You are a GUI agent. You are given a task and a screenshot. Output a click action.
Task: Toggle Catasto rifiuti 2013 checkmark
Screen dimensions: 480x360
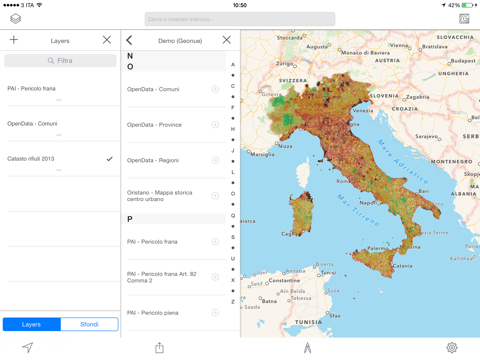109,159
